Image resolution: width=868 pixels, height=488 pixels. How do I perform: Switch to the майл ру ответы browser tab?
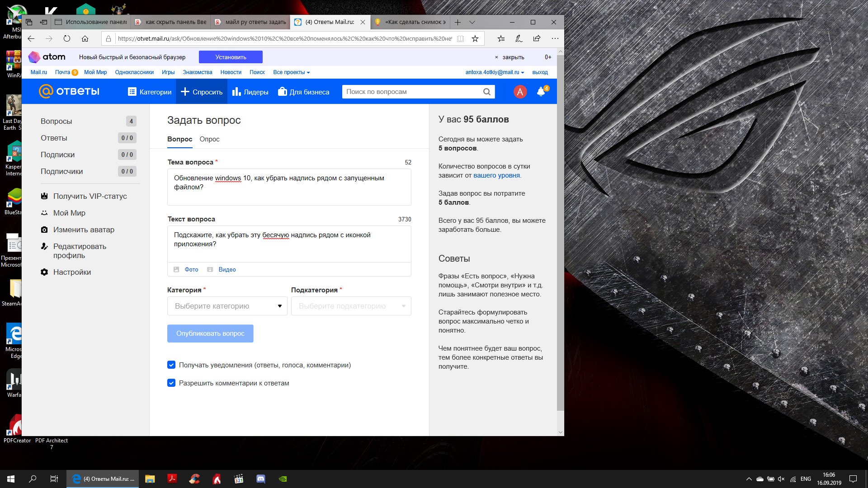click(250, 22)
